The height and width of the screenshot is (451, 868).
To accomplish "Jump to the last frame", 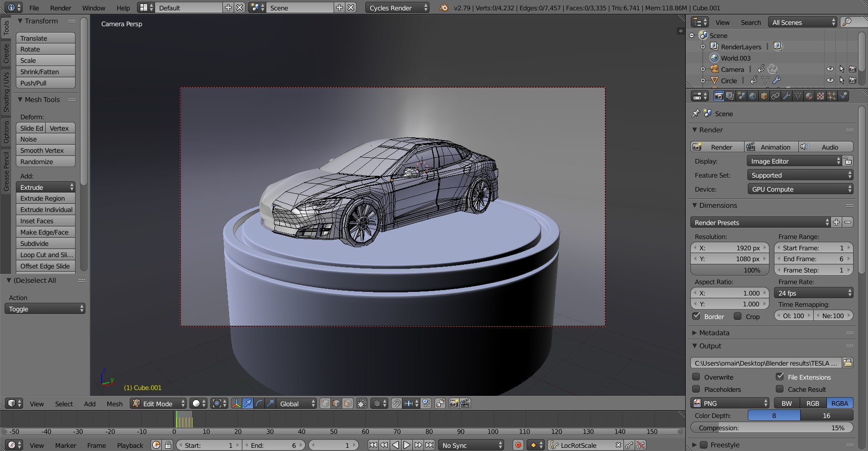I will coord(429,445).
